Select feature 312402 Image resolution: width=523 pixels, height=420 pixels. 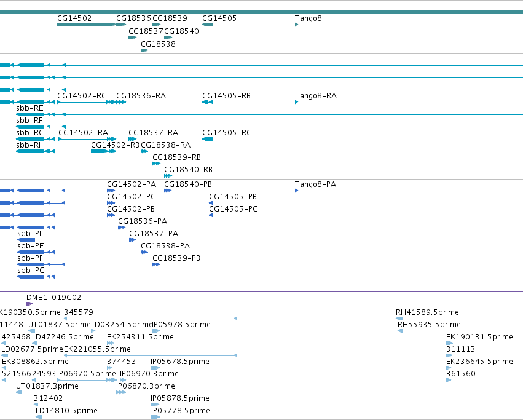point(36,405)
